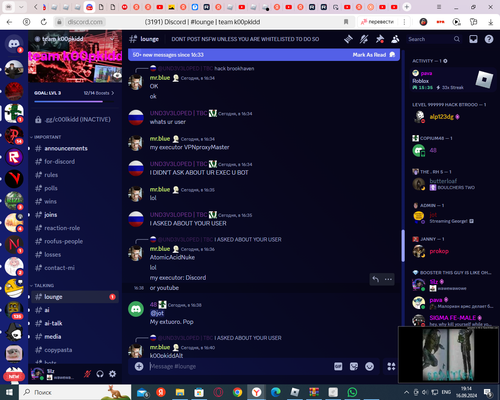Click the browser back arrow
This screenshot has width=500, height=400.
[x=9, y=22]
